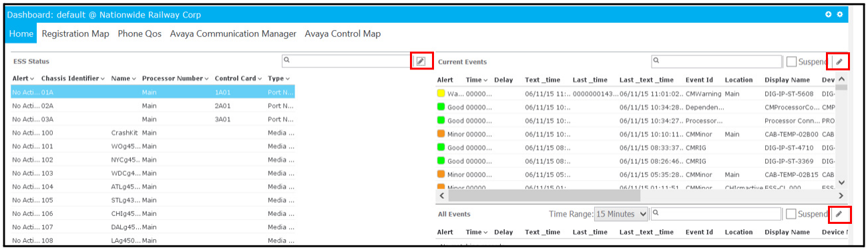Select the CrashKit row
The image size is (868, 250).
coord(153,133)
